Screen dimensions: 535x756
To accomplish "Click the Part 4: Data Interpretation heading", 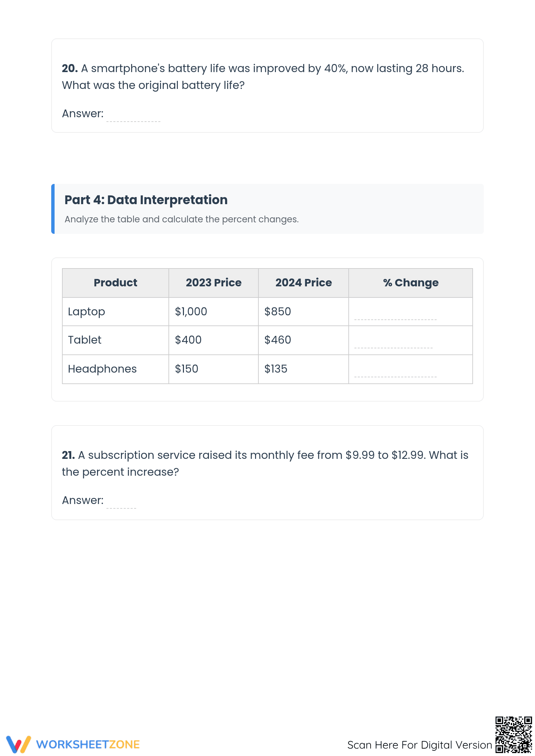I will pos(146,200).
